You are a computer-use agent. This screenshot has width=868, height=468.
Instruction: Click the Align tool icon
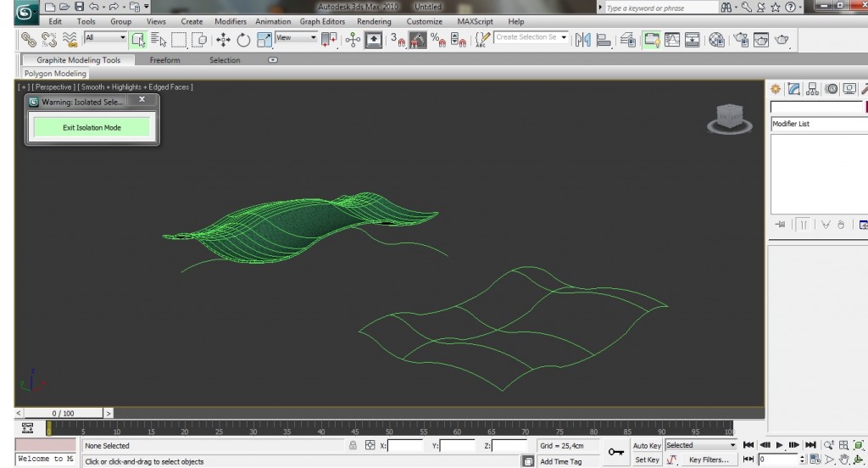604,40
